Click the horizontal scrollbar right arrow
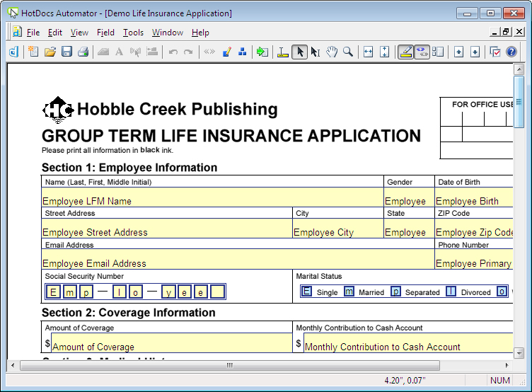532x392 pixels. [x=508, y=365]
